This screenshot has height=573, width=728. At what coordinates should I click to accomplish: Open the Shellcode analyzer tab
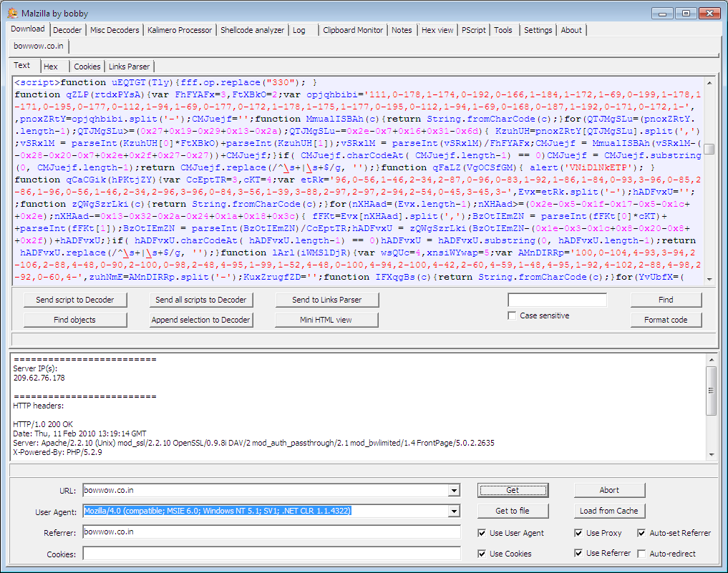(x=252, y=30)
